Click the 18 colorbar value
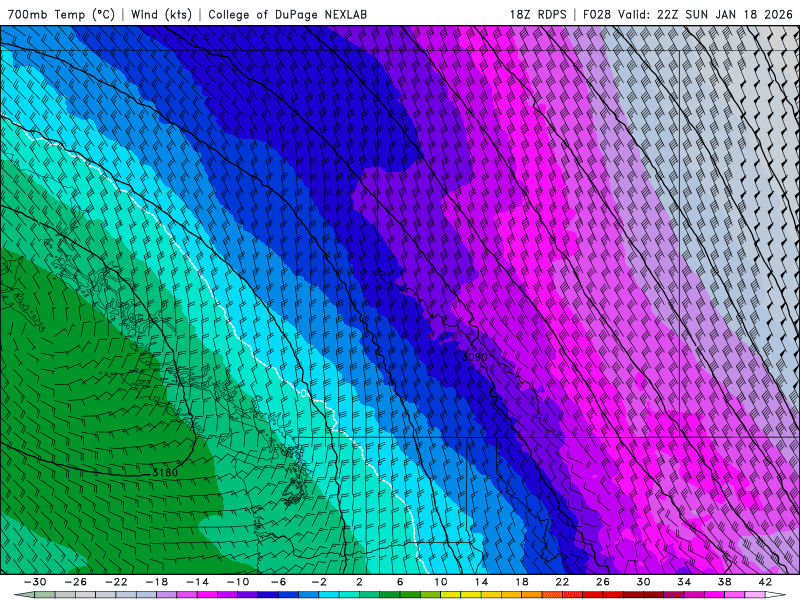This screenshot has width=800, height=600. click(x=521, y=582)
